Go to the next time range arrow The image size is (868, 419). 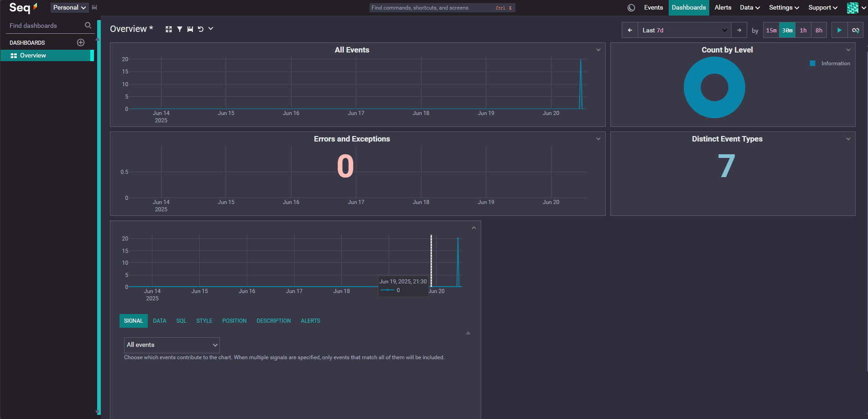(739, 30)
